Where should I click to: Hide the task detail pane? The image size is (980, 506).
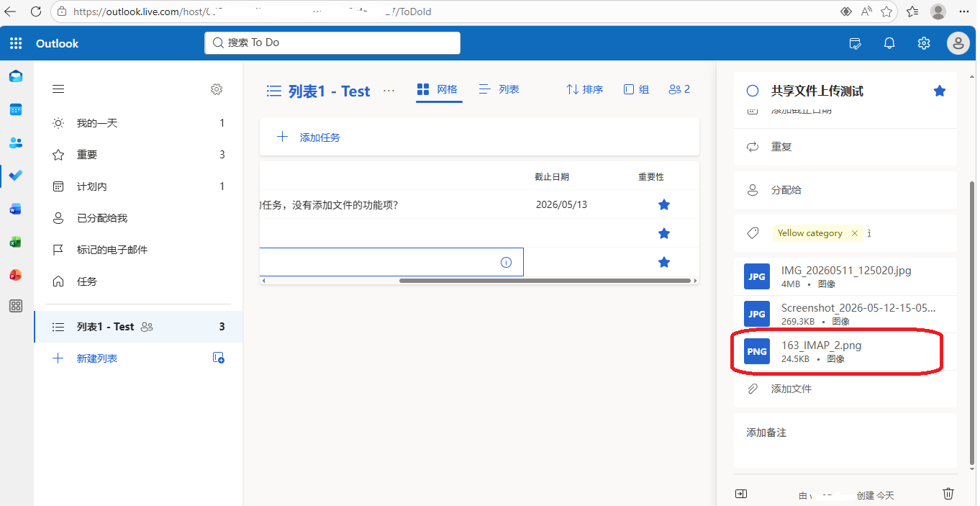pyautogui.click(x=741, y=494)
